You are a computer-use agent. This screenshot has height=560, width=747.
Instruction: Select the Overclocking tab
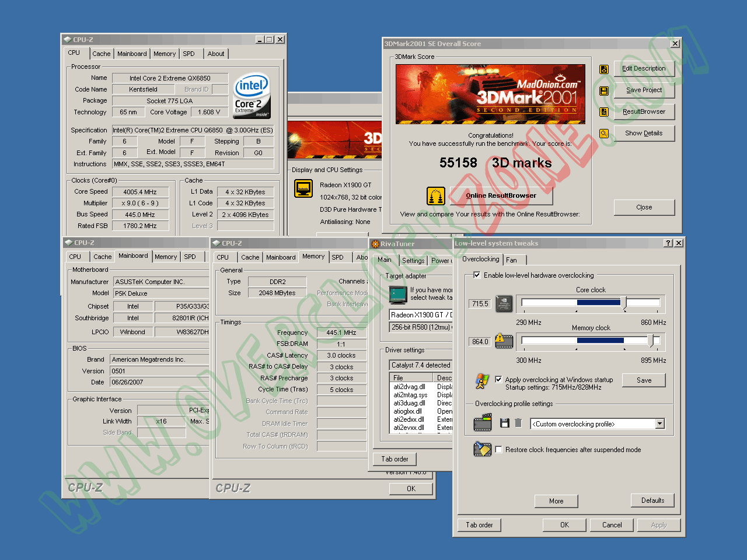[x=480, y=259]
